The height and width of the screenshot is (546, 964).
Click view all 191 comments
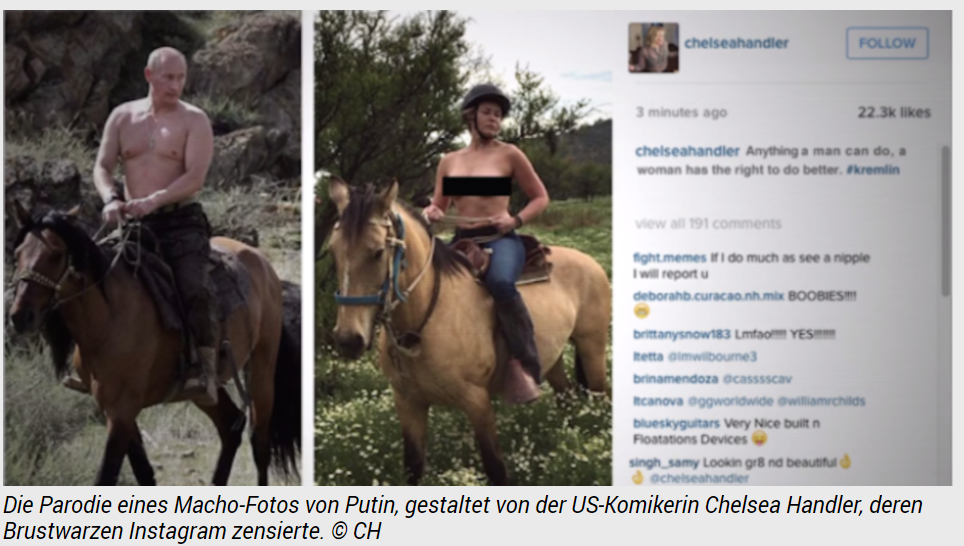coord(708,223)
